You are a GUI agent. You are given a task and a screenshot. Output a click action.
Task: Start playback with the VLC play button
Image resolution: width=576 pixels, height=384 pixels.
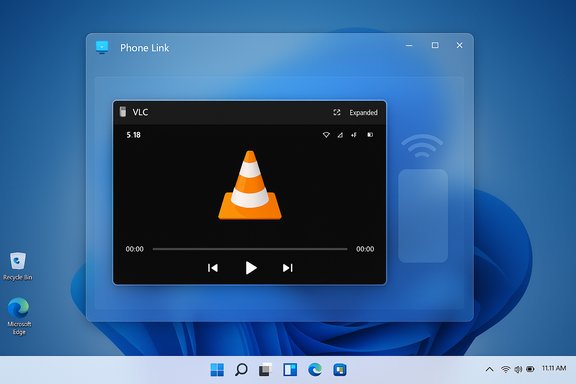251,268
